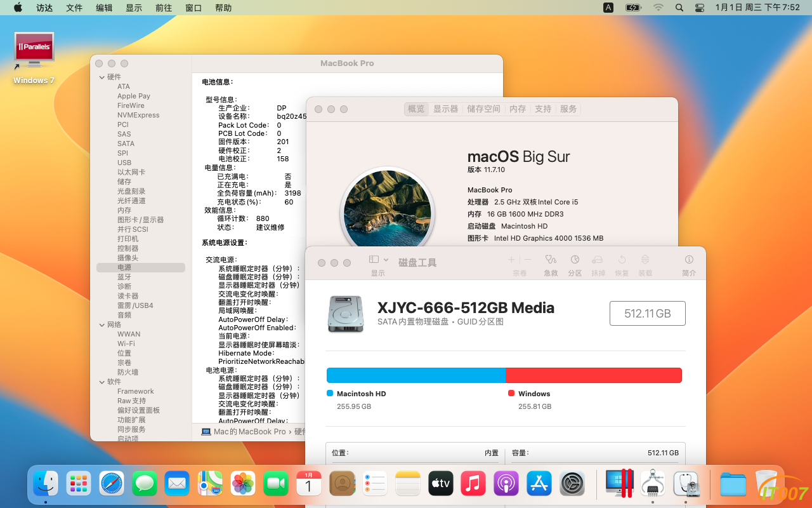Select the 概览 tab in About This Mac
The image size is (812, 508).
click(x=416, y=109)
